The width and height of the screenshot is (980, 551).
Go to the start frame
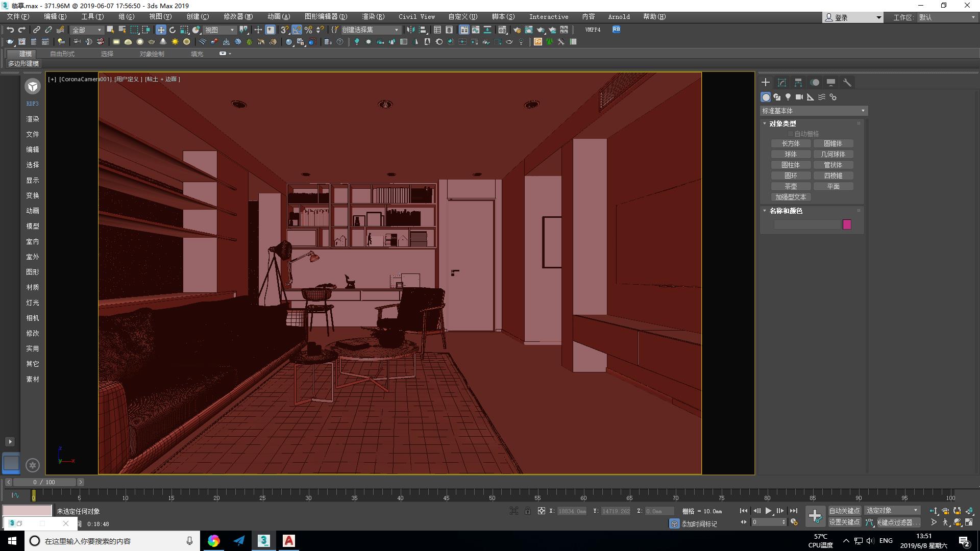(744, 511)
